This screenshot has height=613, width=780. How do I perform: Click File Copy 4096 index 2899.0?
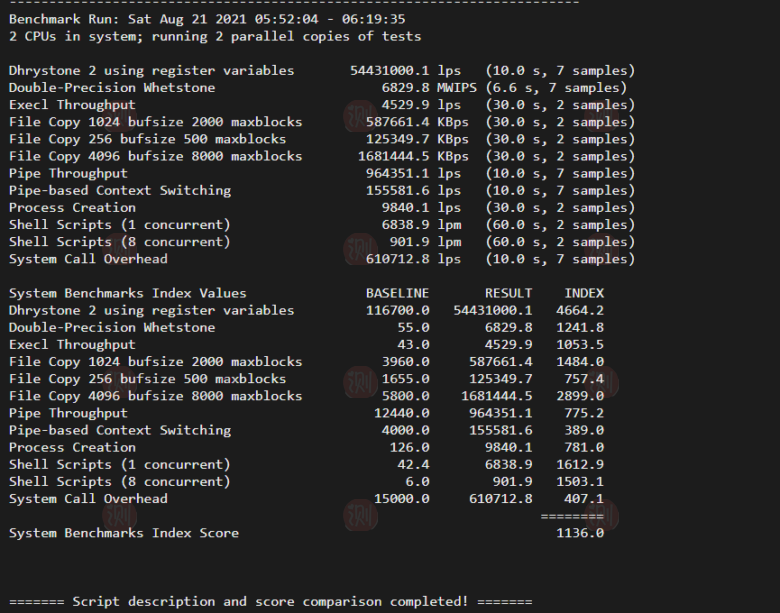[580, 397]
